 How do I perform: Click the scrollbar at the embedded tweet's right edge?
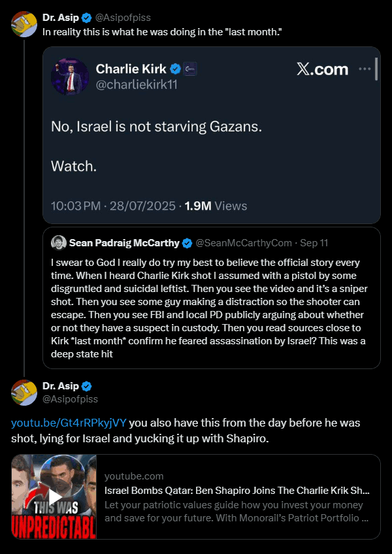pyautogui.click(x=376, y=69)
